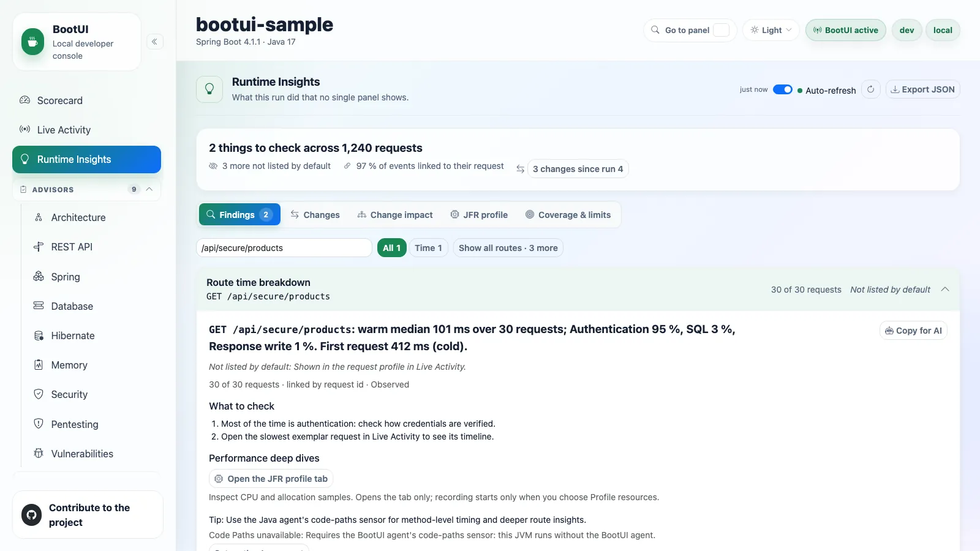Screen dimensions: 980x551
Task: Click the Export JSON button
Action: point(922,89)
